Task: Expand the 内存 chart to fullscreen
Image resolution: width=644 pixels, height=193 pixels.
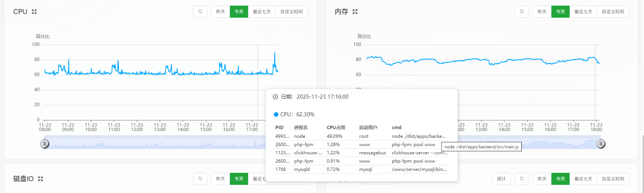Action: click(355, 12)
